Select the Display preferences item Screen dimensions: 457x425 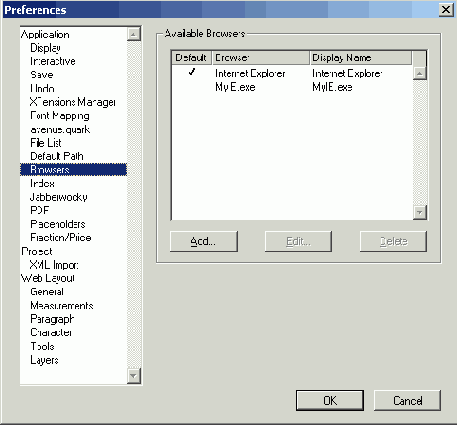click(x=45, y=48)
